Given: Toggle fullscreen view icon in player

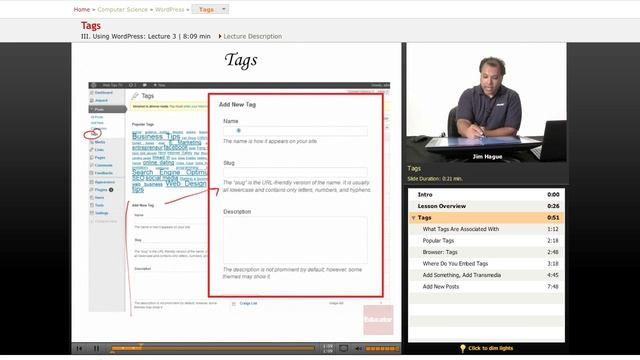Looking at the screenshot, I should point(344,348).
